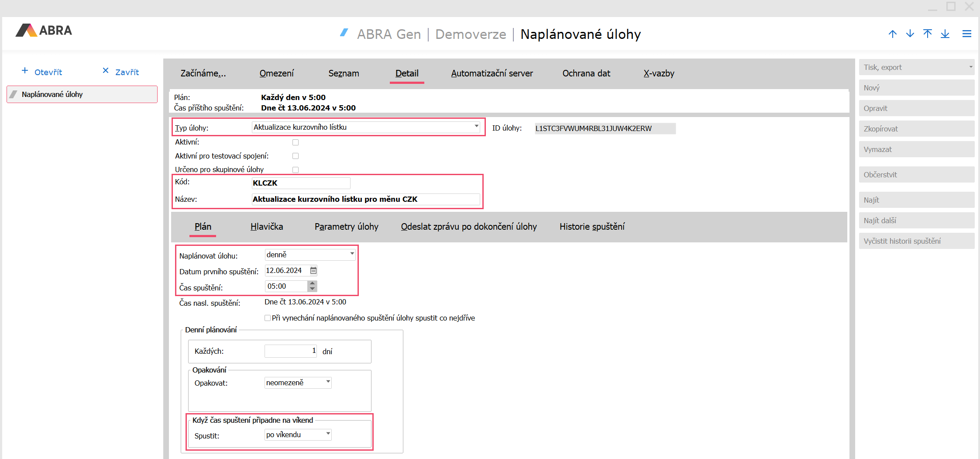Open the hamburger menu icon
980x459 pixels.
pyautogui.click(x=966, y=34)
